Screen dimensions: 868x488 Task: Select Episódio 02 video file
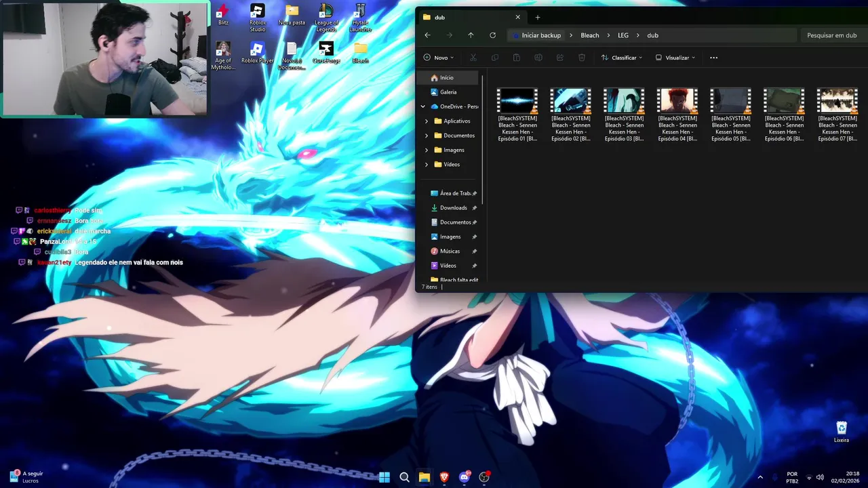click(570, 115)
